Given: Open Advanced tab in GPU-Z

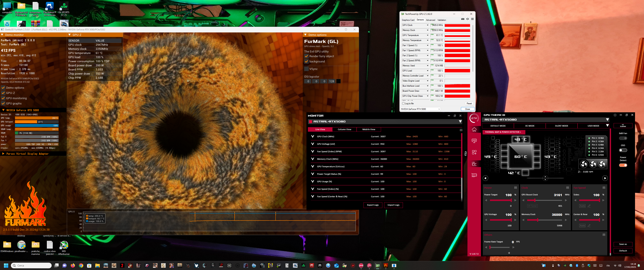Looking at the screenshot, I should [430, 20].
